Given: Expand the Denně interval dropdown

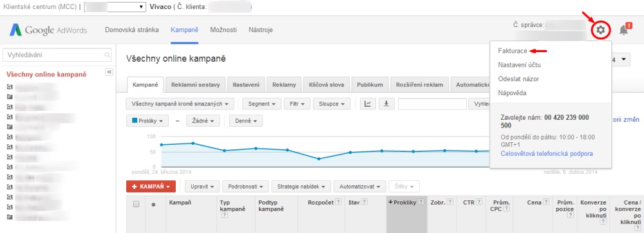Looking at the screenshot, I should (x=246, y=121).
